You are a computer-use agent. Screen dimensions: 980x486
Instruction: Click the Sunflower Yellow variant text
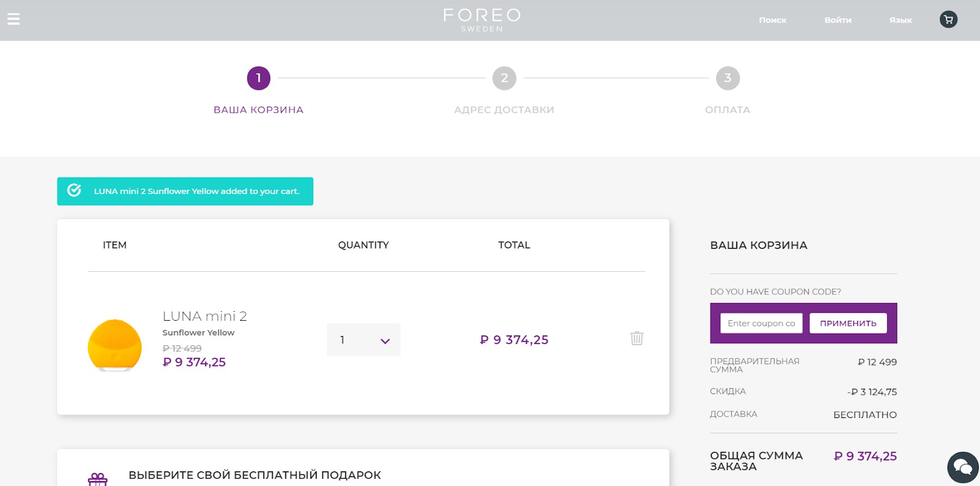tap(198, 332)
